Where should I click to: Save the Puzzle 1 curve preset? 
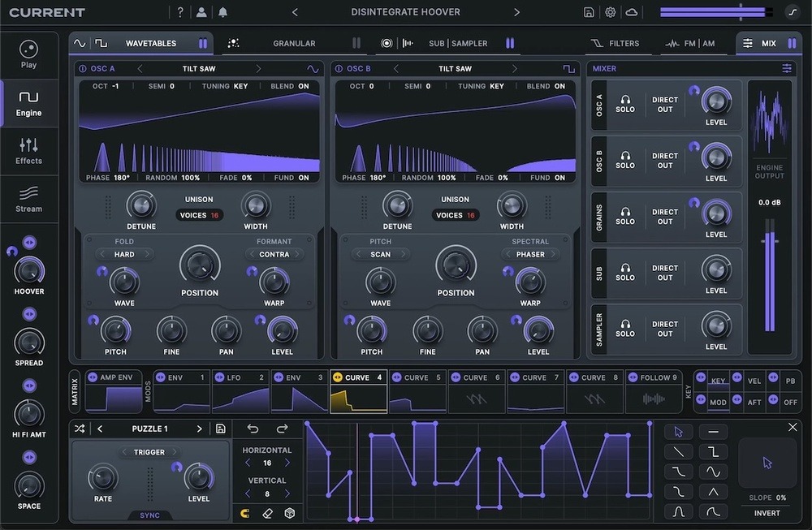point(221,429)
